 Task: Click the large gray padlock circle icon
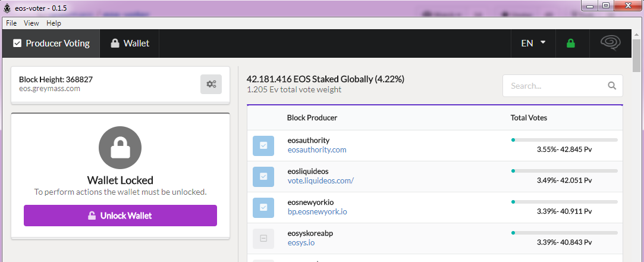(x=120, y=148)
